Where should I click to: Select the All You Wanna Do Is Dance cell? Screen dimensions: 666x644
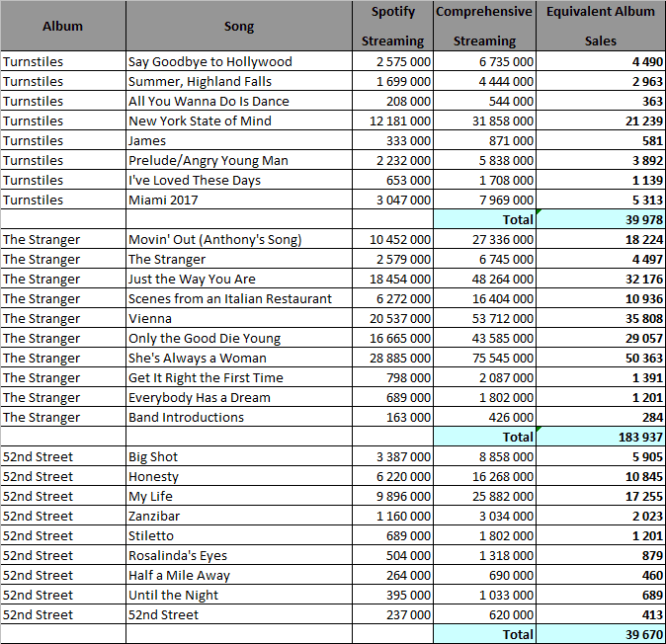(x=239, y=101)
